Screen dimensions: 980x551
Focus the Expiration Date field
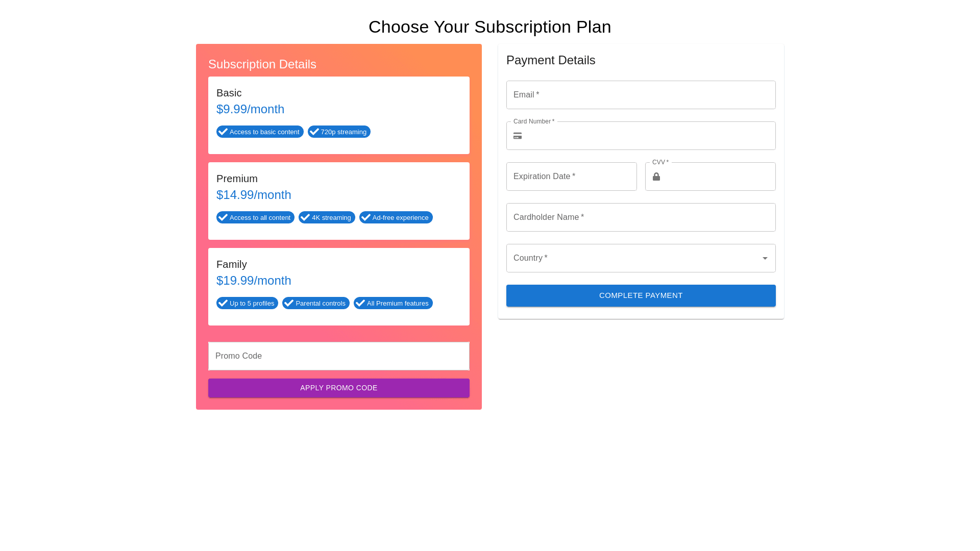(x=571, y=177)
